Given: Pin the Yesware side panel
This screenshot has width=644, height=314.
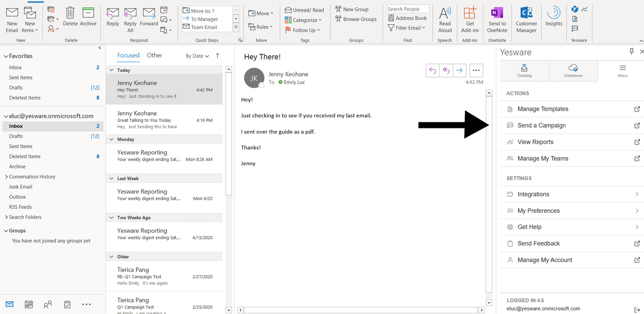Looking at the screenshot, I should [x=631, y=52].
